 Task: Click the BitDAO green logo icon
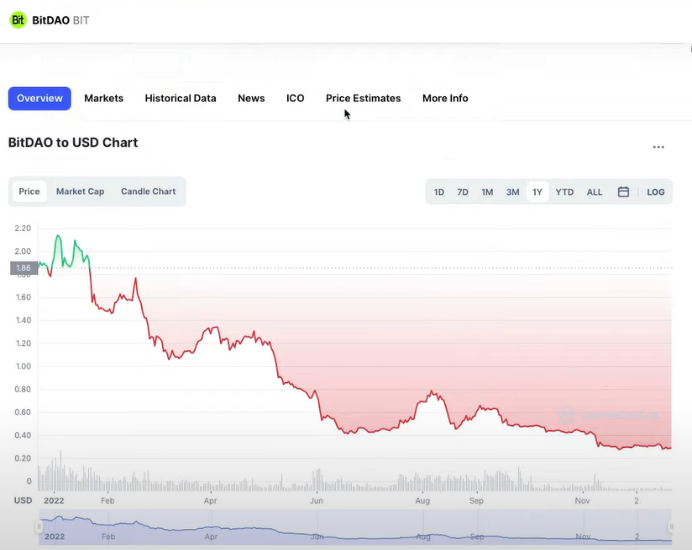pos(18,20)
